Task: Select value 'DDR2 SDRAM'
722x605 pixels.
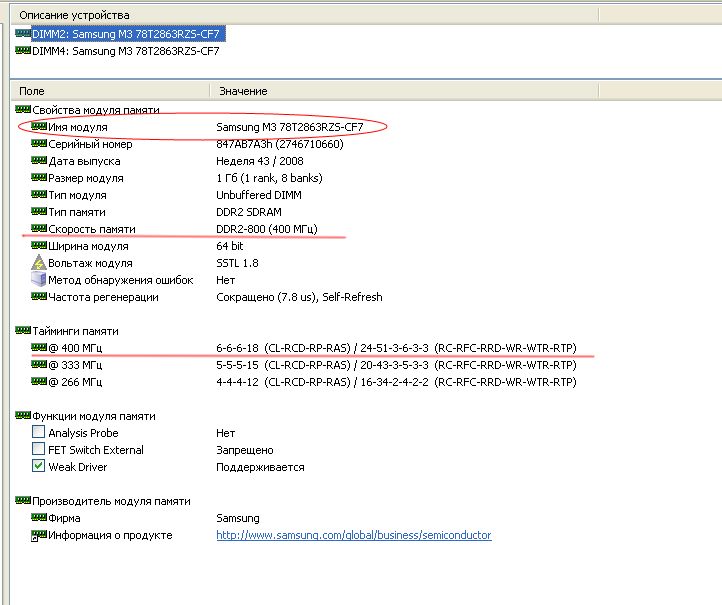Action: tap(249, 212)
